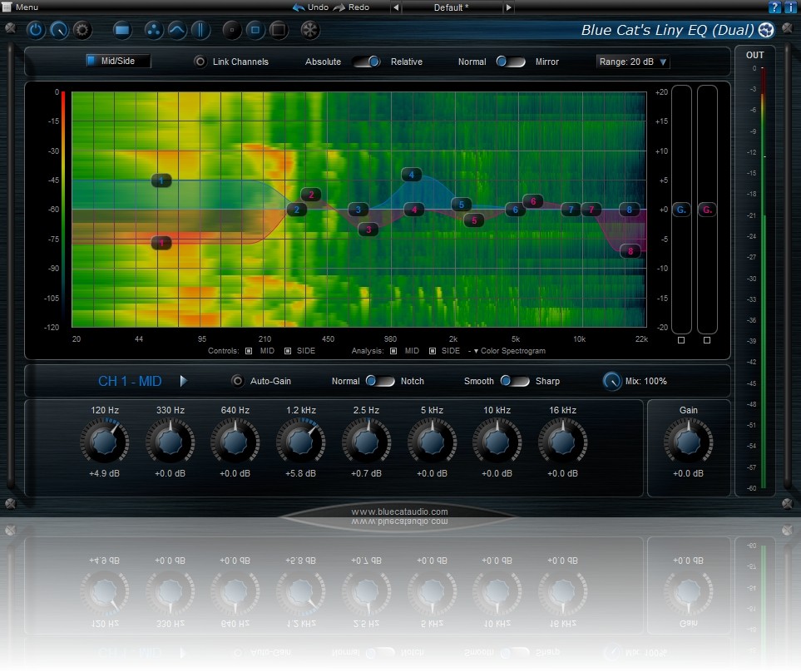801x672 pixels.
Task: Click the 10 kHz band knob
Action: pos(497,442)
